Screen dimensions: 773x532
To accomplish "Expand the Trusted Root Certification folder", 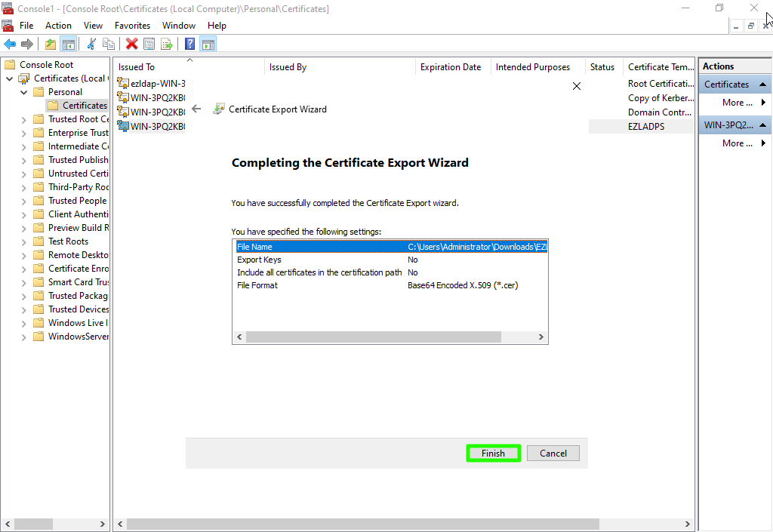I will [23, 119].
